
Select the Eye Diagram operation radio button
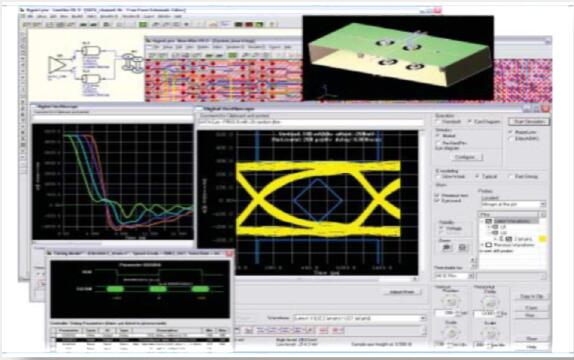click(x=469, y=122)
